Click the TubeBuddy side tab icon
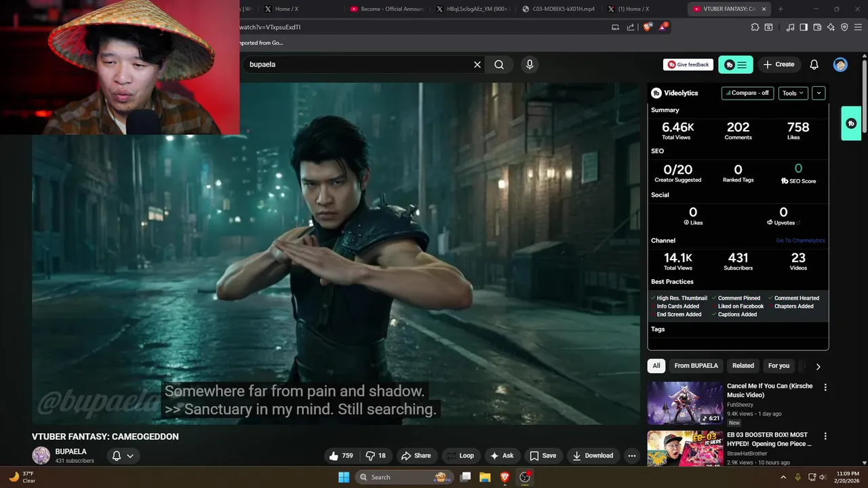The image size is (868, 488). point(851,123)
